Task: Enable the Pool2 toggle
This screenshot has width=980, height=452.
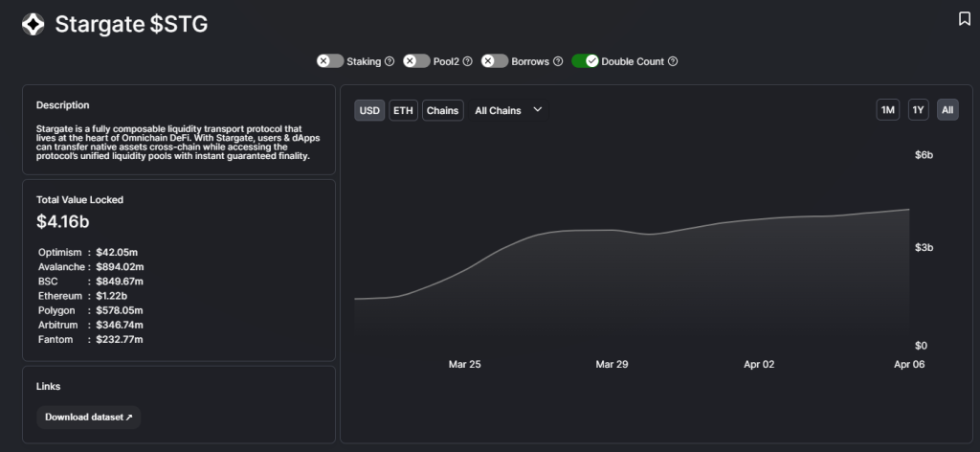Action: click(416, 61)
